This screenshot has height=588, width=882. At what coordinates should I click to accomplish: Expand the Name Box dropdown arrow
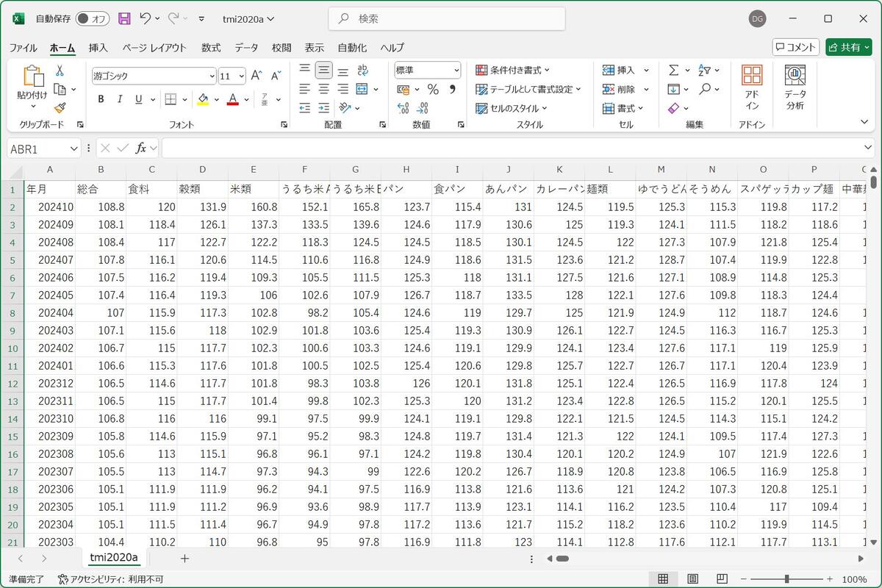[73, 148]
